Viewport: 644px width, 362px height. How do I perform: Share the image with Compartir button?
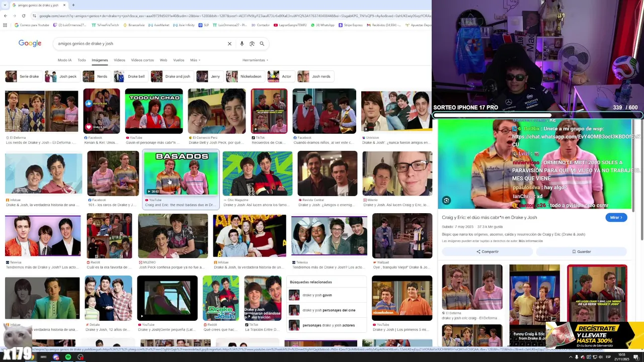click(x=488, y=251)
